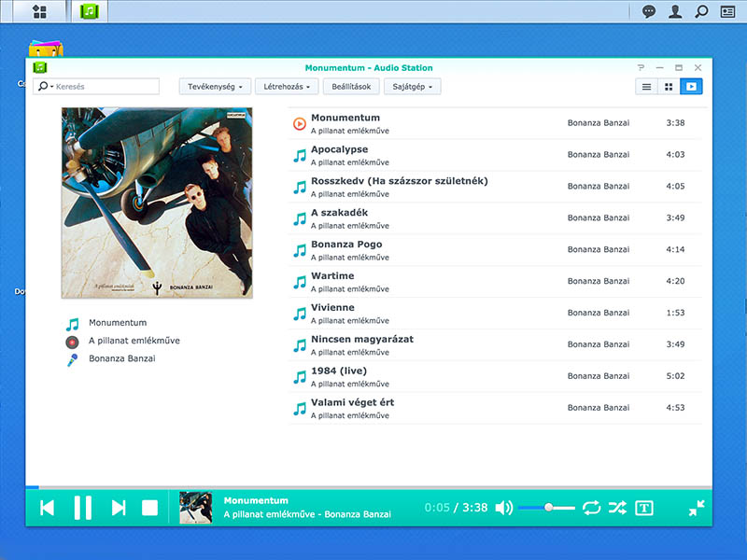Screen dimensions: 747x560
Task: Switch to list view mode
Action: (646, 86)
